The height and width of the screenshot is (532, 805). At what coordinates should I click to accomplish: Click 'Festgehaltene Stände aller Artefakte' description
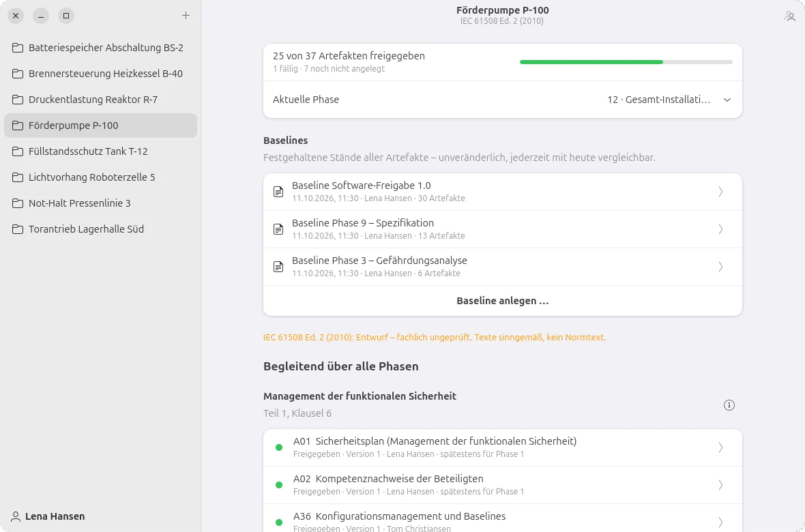tap(459, 158)
